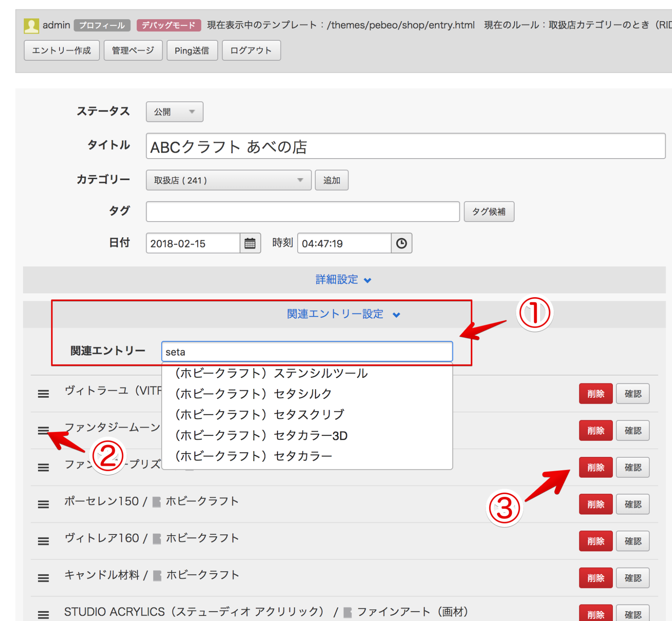
Task: Open the date calendar picker icon
Action: click(250, 243)
